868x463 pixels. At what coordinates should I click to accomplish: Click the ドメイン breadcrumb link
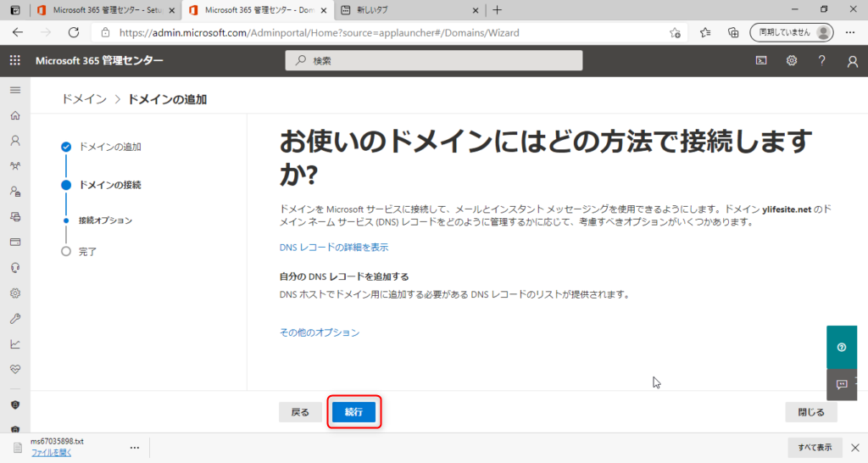tap(84, 99)
